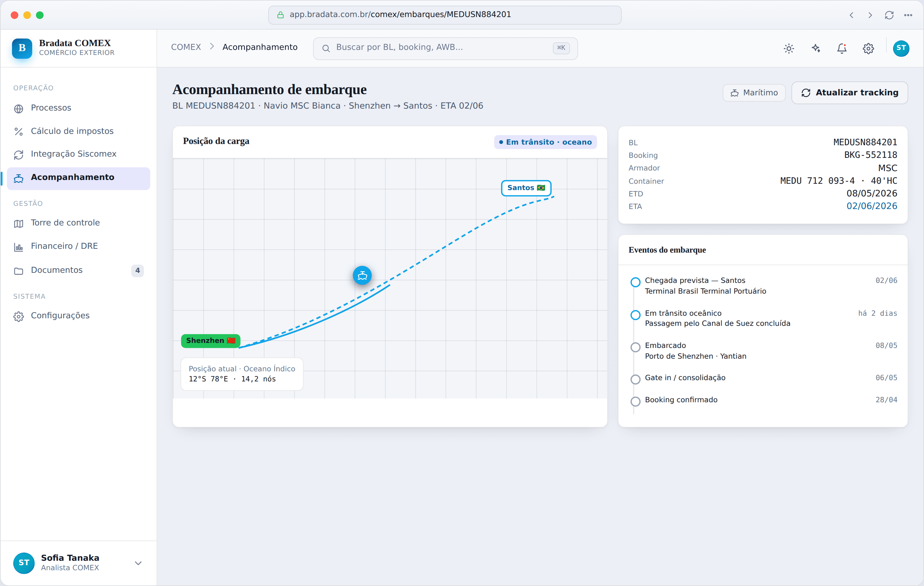Open the Marítimo transport mode selector
Image resolution: width=924 pixels, height=586 pixels.
click(x=754, y=93)
